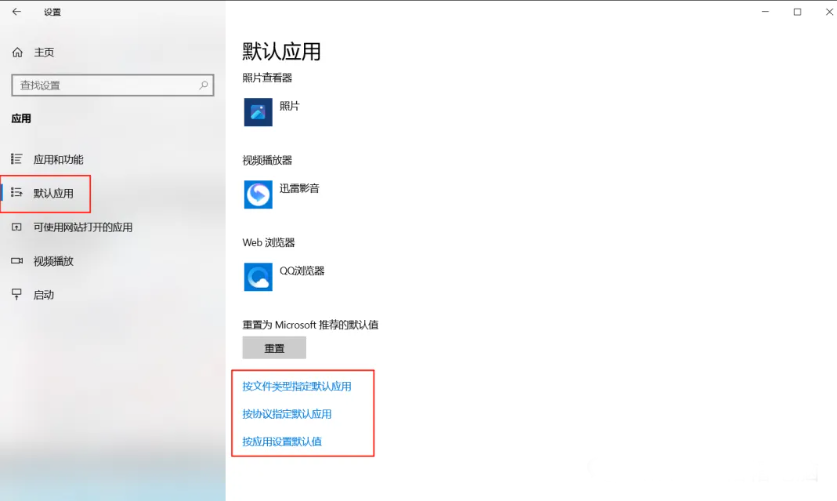This screenshot has width=837, height=501.
Task: Click the 照片查看器 section label
Action: 267,78
